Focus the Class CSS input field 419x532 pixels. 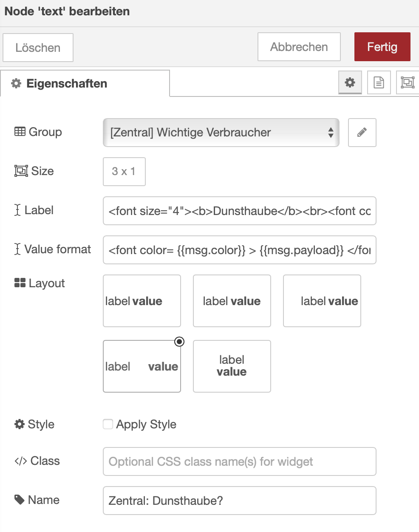[240, 461]
